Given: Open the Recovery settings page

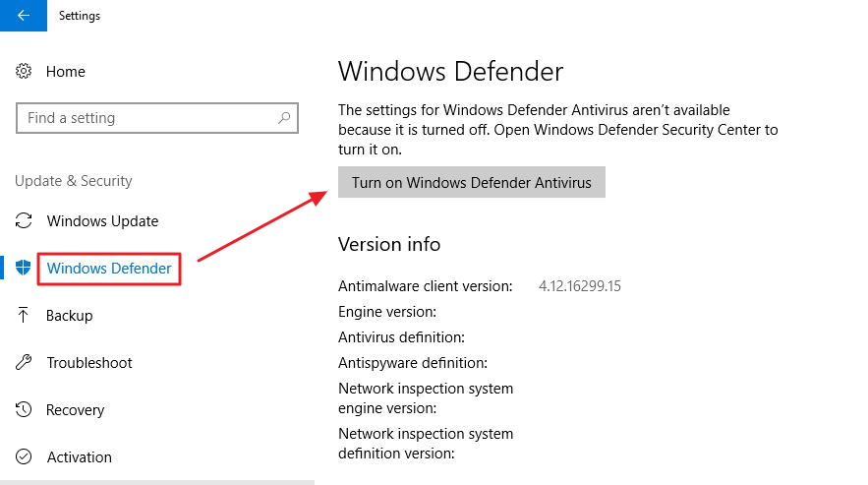Looking at the screenshot, I should 75,410.
